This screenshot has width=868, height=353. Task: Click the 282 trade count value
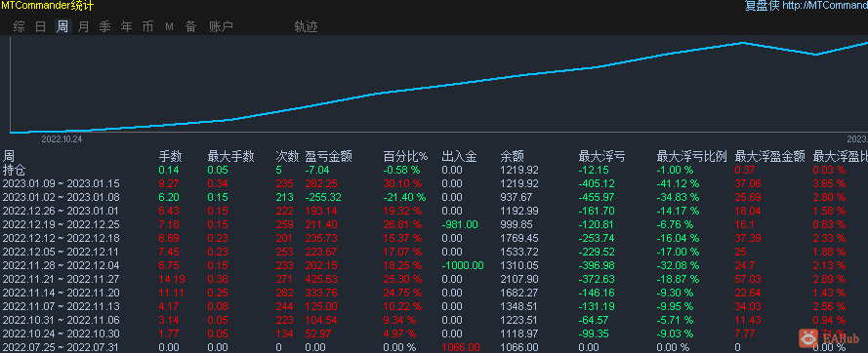284,293
